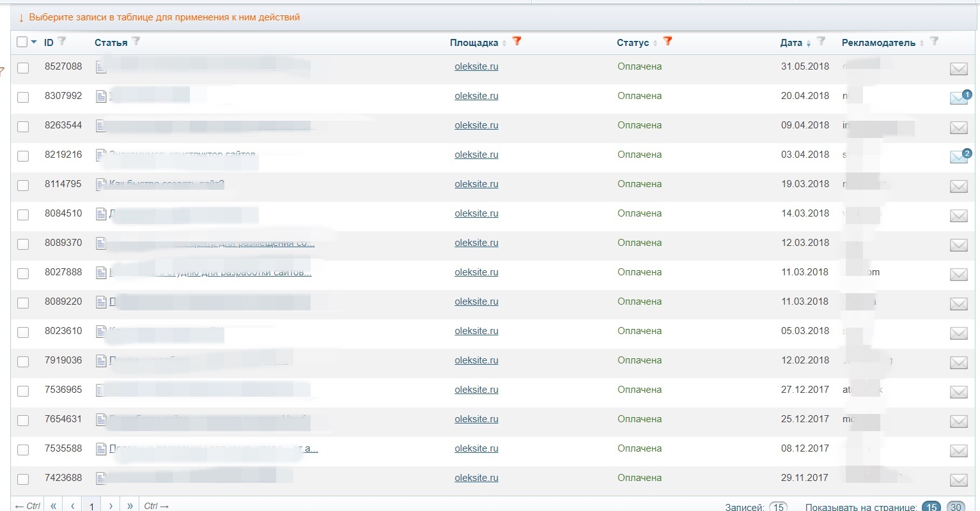Image resolution: width=980 pixels, height=511 pixels.
Task: Jump to the last page
Action: tap(130, 506)
